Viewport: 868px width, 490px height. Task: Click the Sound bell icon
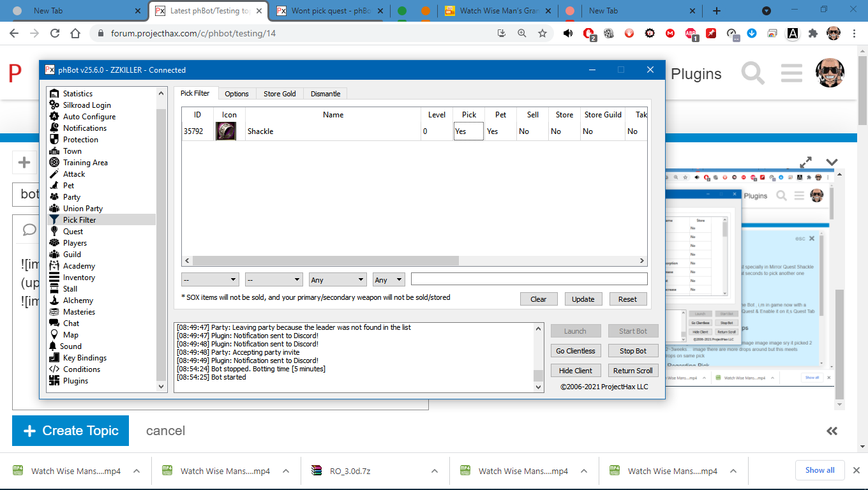[54, 346]
